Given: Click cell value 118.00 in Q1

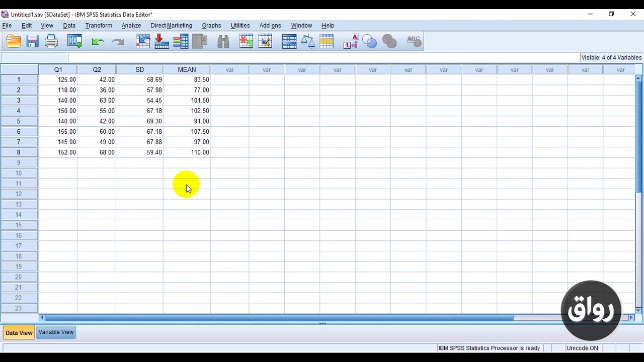Looking at the screenshot, I should [x=58, y=90].
